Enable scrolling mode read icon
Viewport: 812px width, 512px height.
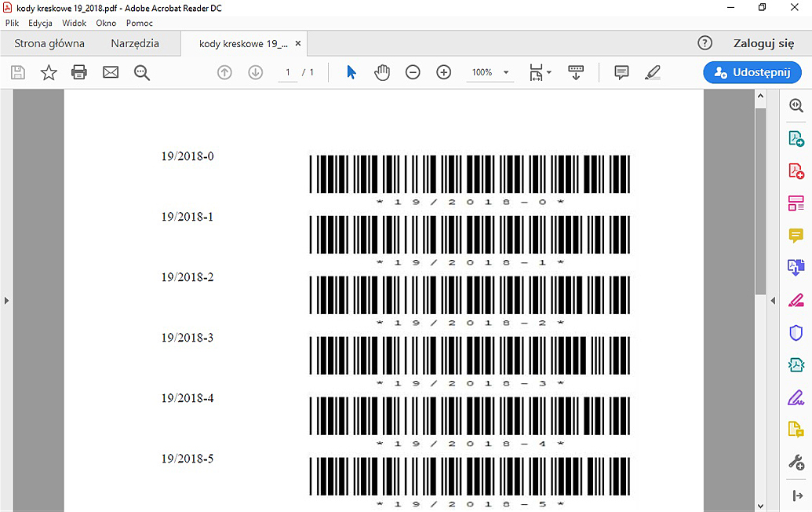576,72
